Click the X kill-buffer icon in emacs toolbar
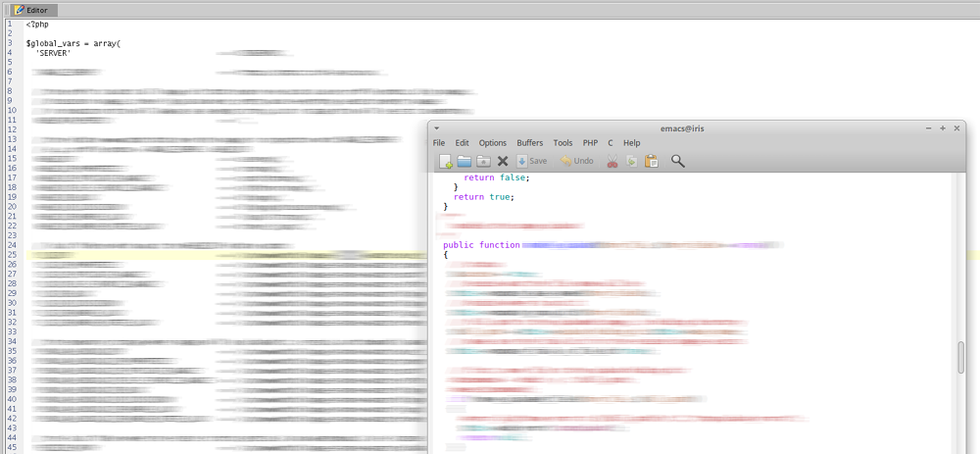This screenshot has width=980, height=454. 503,162
